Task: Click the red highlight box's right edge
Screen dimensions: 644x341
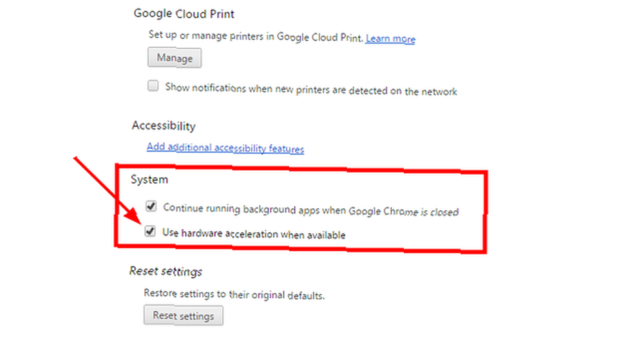Action: coord(485,211)
